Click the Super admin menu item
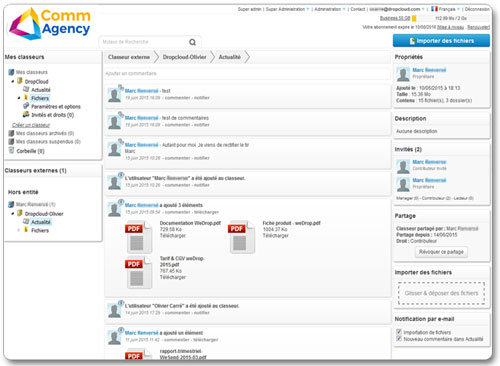Image resolution: width=500 pixels, height=366 pixels. pos(249,9)
